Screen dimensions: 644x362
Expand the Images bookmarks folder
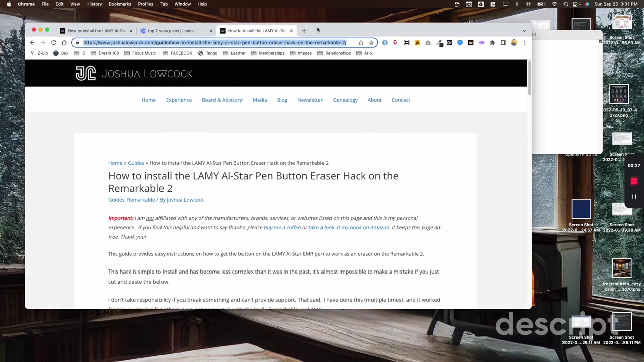pos(300,53)
